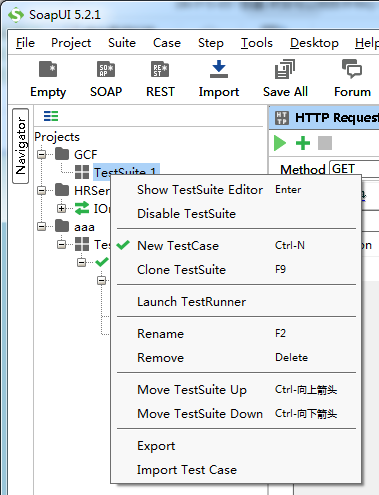
Task: Collapse the test steps node
Action: coord(102,280)
